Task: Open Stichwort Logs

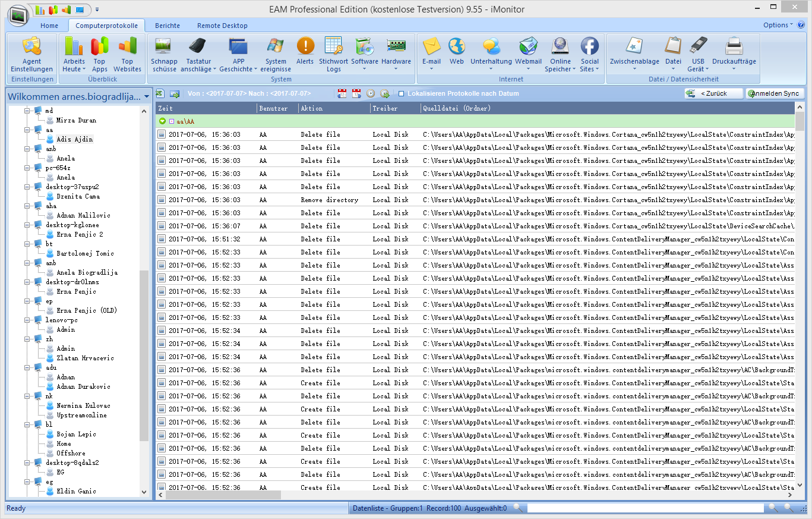Action: point(333,54)
